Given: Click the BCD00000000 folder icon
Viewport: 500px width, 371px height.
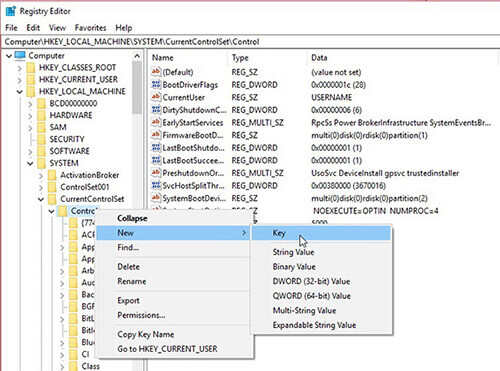Looking at the screenshot, I should (x=41, y=103).
